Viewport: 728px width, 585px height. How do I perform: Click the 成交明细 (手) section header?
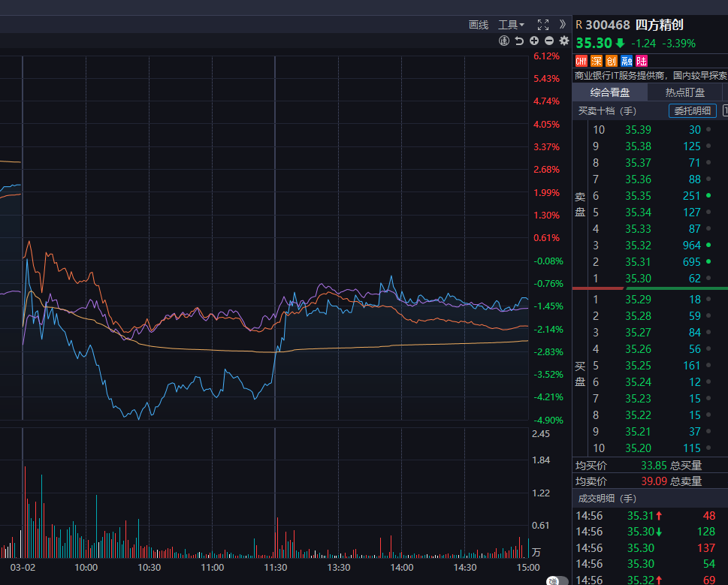coord(606,498)
